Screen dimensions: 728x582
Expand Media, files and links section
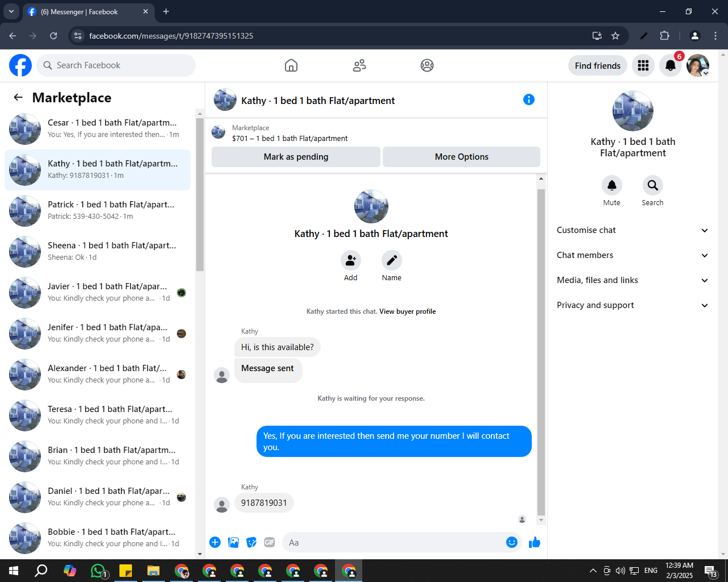tap(632, 280)
